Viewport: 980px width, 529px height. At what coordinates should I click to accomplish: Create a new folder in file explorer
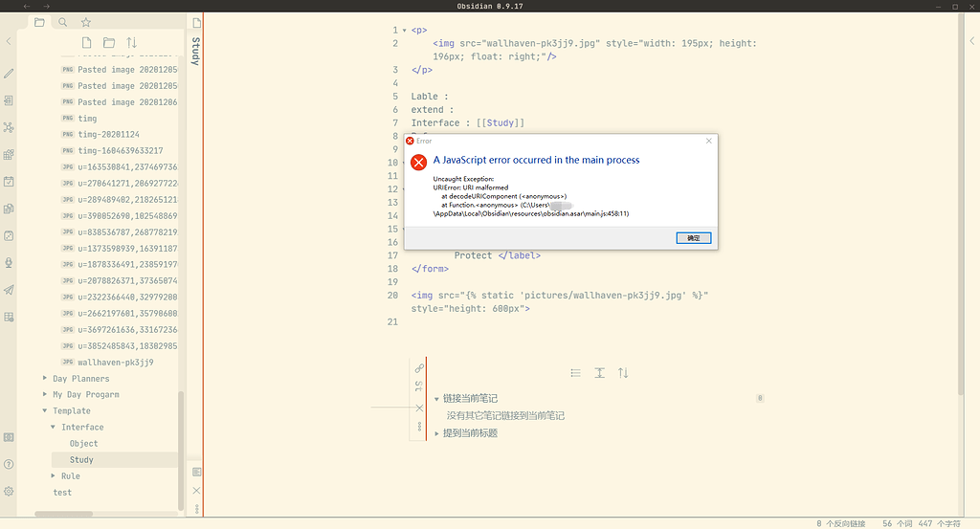tap(109, 43)
